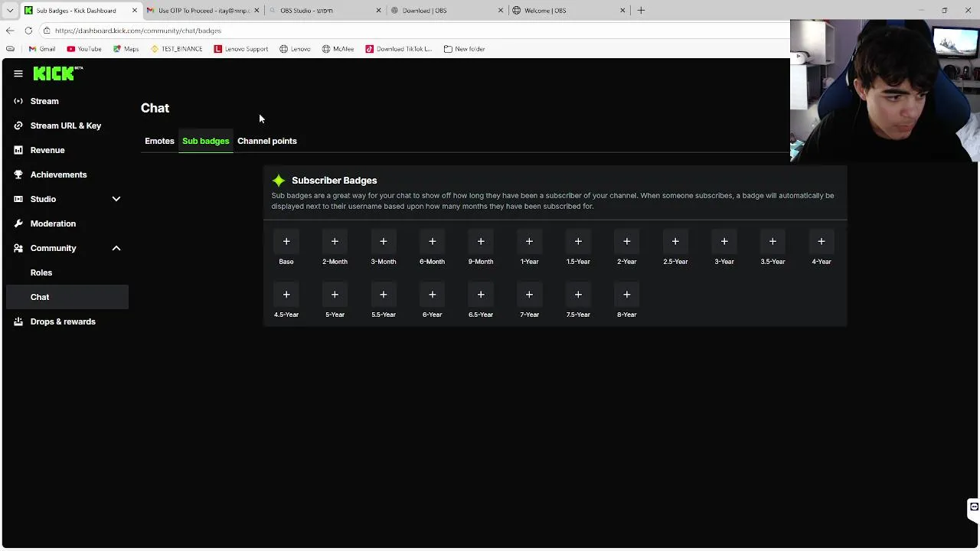Image resolution: width=980 pixels, height=551 pixels.
Task: Add the 6.5-Year badge
Action: pos(481,295)
